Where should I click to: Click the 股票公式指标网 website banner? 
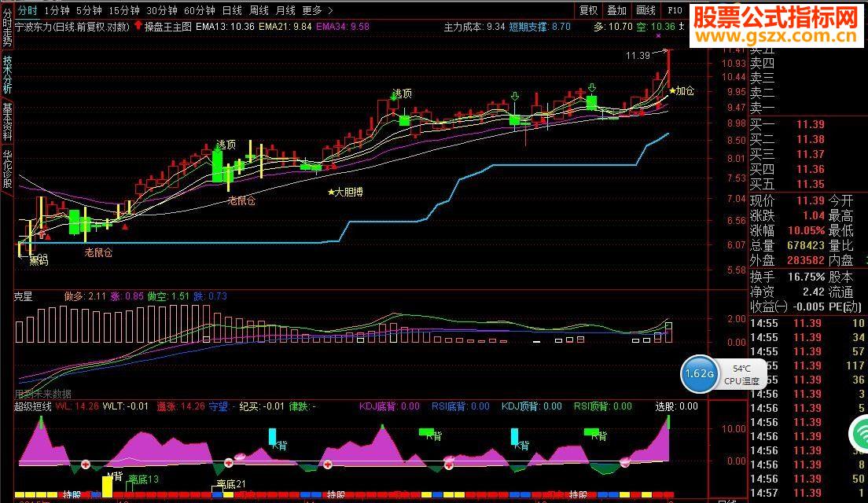coord(776,25)
